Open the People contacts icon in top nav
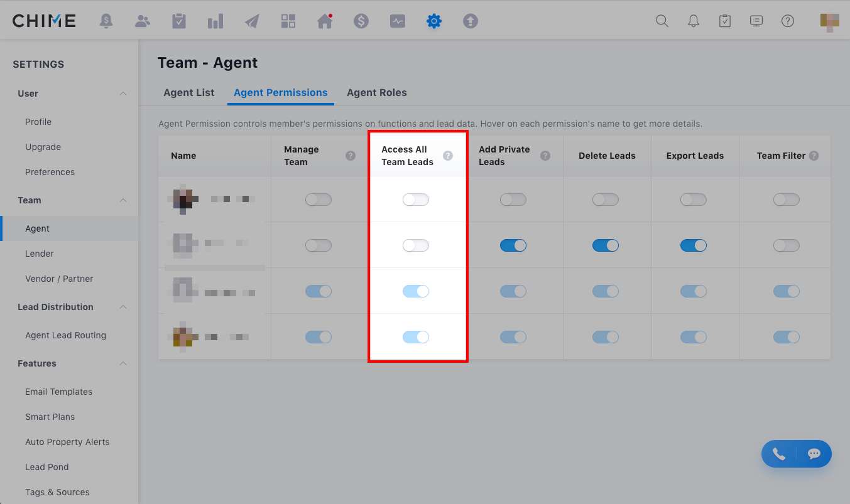Image resolution: width=850 pixels, height=504 pixels. tap(143, 21)
